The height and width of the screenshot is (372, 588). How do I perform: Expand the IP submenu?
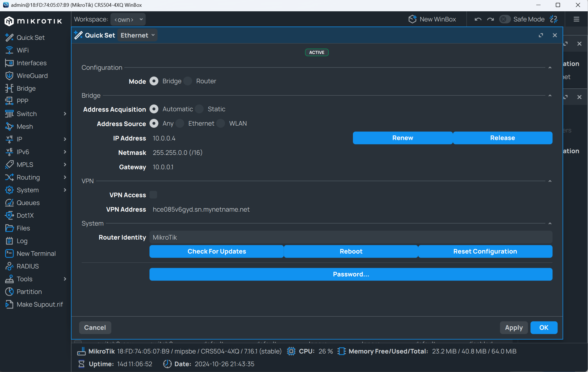point(65,139)
